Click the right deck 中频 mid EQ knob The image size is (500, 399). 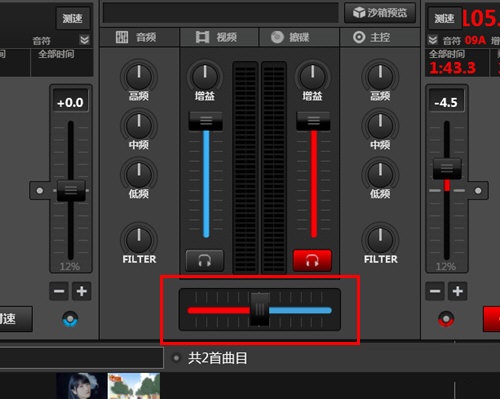point(380,126)
